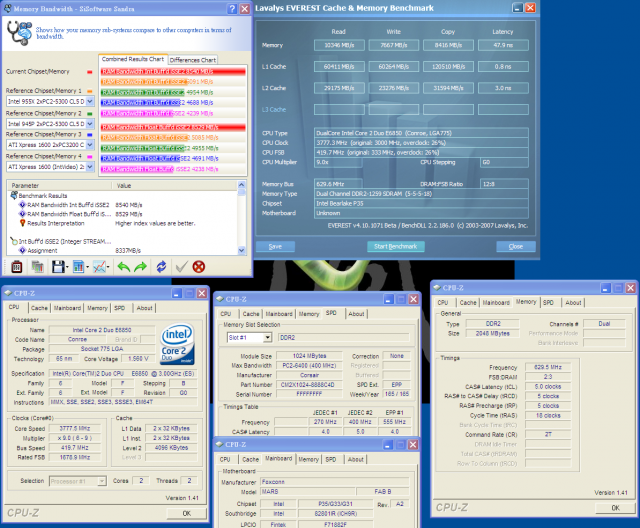This screenshot has height=528, width=640.
Task: Click OK in CPU-Z processor window
Action: click(x=186, y=513)
